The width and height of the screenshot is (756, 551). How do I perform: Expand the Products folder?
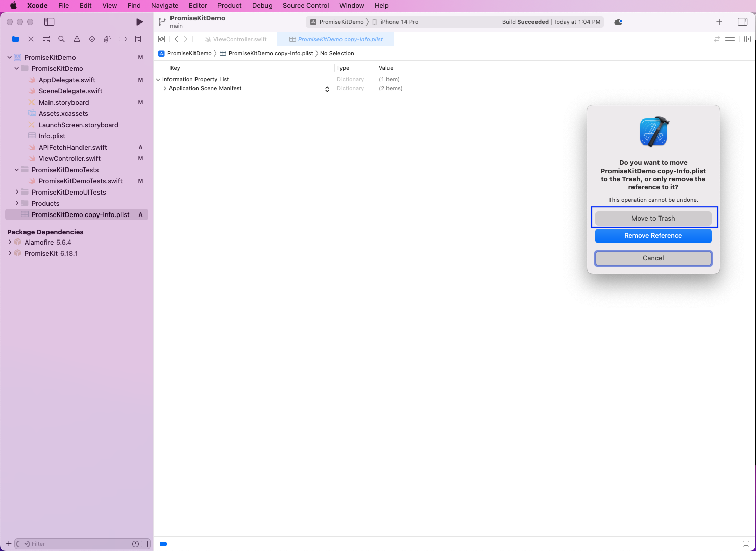click(x=17, y=203)
